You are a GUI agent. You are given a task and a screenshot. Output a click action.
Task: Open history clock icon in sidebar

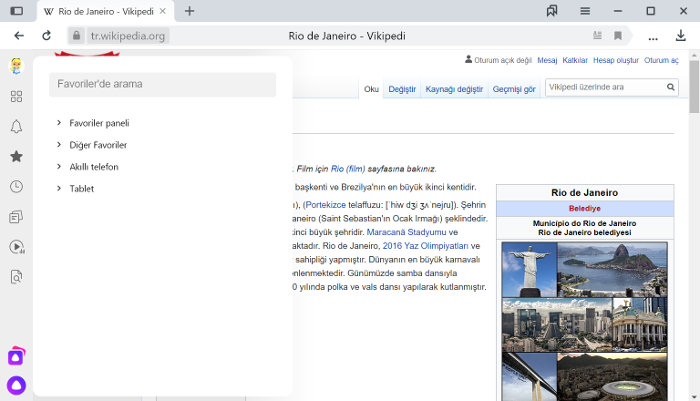coord(17,187)
